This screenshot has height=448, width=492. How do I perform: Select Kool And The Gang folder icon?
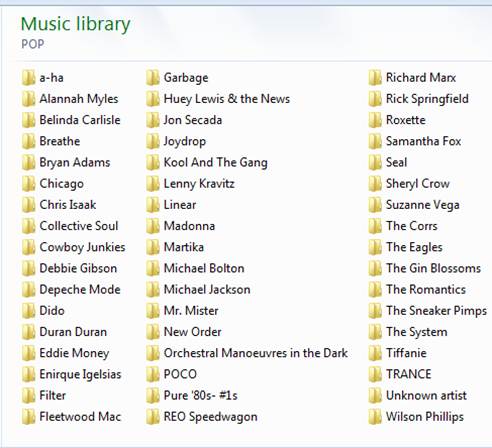coord(153,162)
